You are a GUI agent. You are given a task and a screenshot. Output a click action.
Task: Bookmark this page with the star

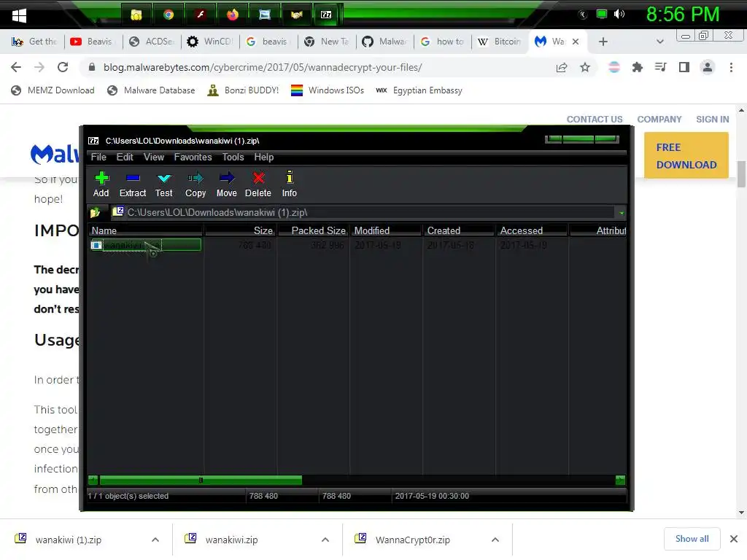click(585, 68)
